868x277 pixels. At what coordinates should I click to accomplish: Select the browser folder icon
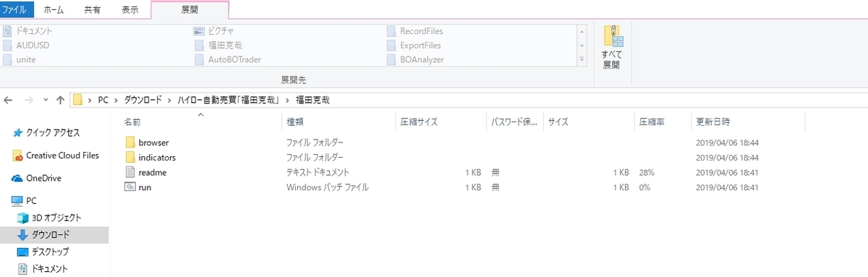click(x=130, y=142)
